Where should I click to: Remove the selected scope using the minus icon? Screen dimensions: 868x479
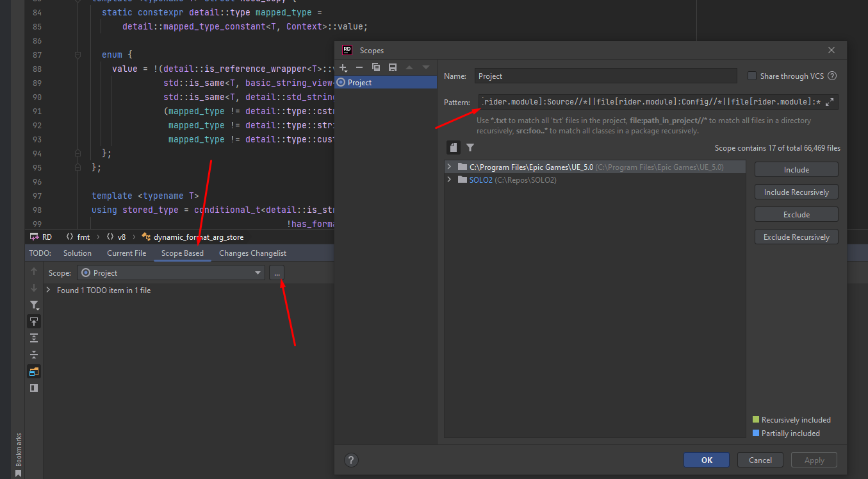(x=359, y=67)
